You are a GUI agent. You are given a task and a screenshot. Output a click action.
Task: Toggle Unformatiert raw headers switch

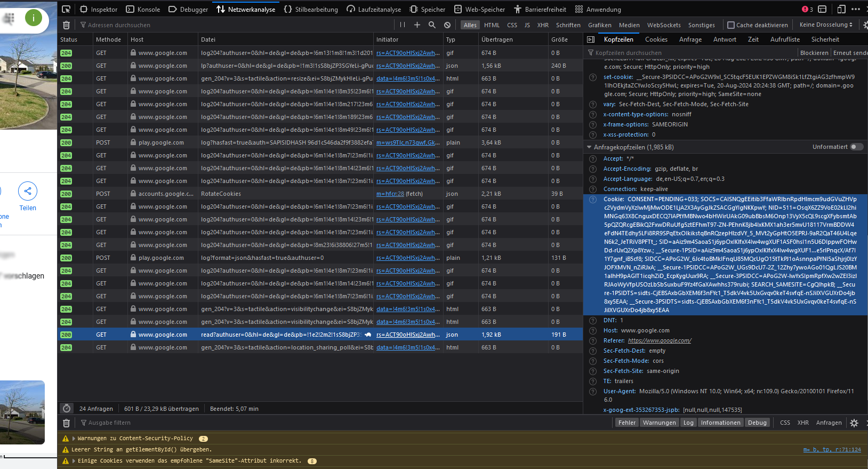tap(857, 147)
